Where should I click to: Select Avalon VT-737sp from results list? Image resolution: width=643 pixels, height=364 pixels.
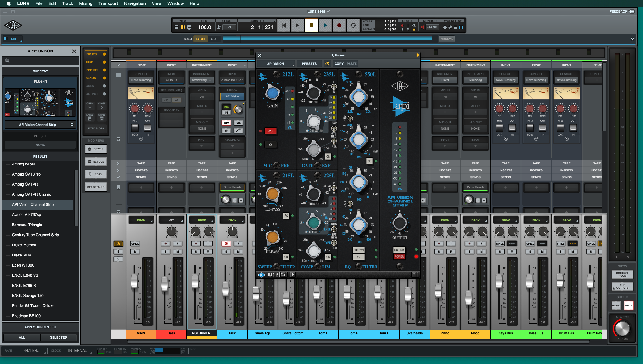tap(26, 215)
